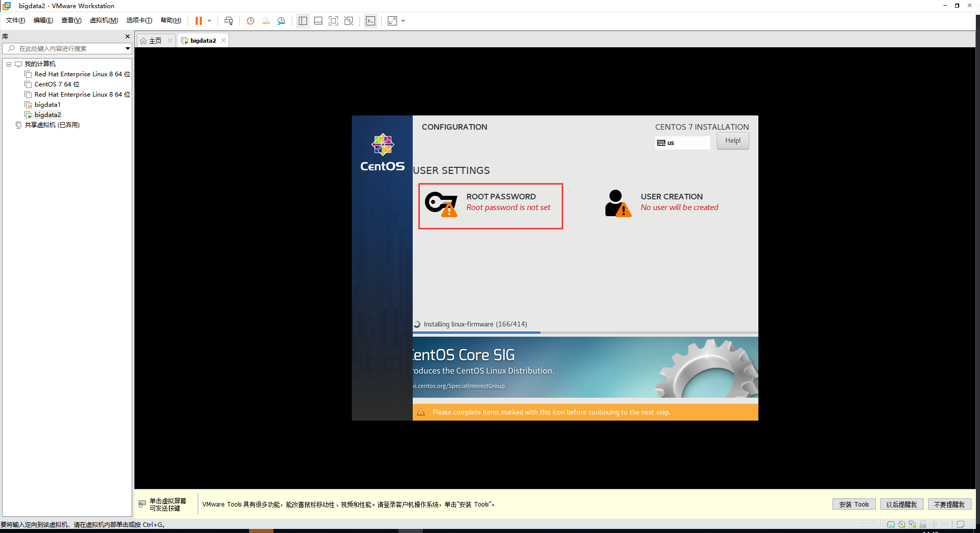Click the network adapter status icon

912,524
